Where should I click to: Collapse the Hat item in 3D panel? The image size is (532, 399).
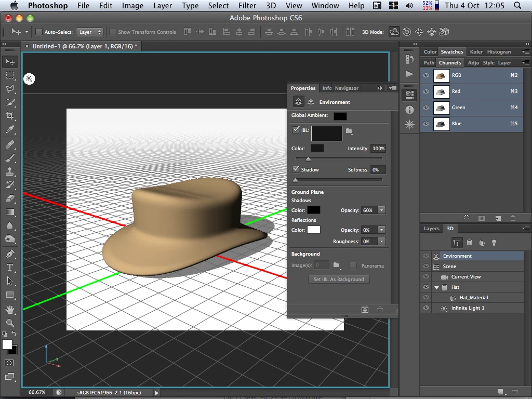point(436,287)
